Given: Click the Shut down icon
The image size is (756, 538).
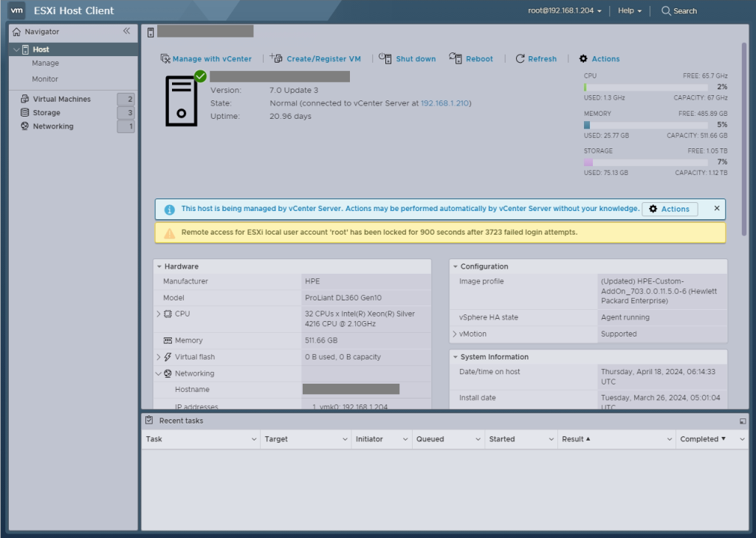Looking at the screenshot, I should pos(385,58).
